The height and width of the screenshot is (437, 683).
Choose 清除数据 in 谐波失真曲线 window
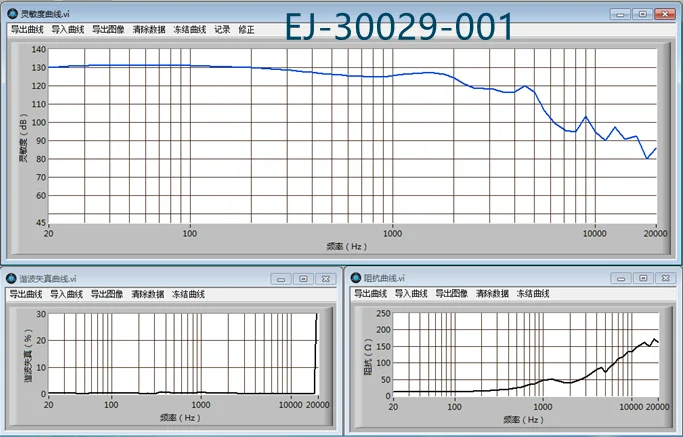click(148, 295)
